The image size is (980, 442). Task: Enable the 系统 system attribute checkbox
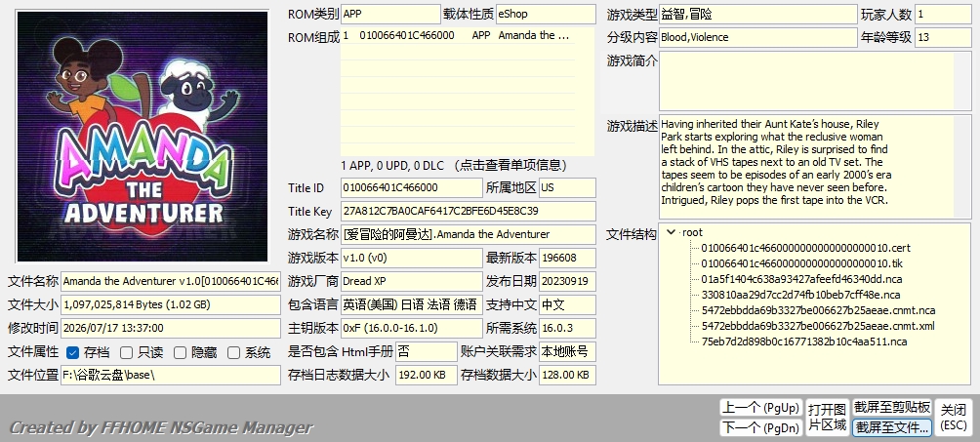pos(233,352)
